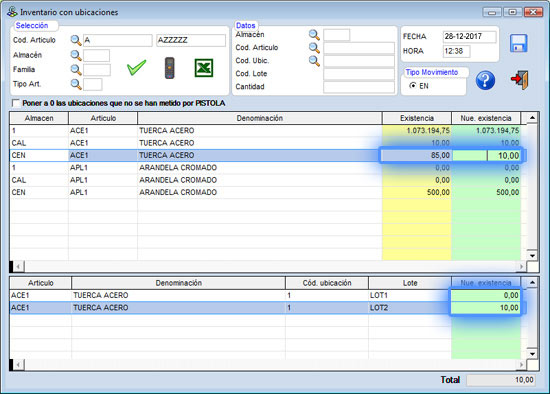Export inventory to Excel

(x=204, y=68)
